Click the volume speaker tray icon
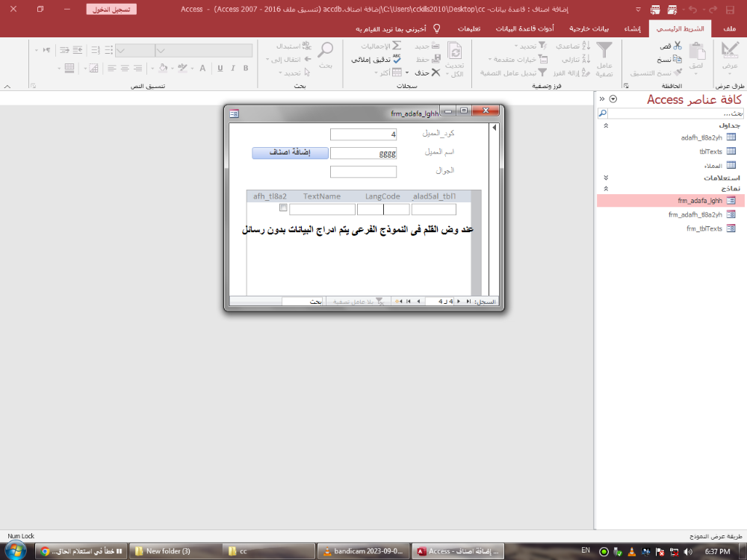 click(688, 552)
